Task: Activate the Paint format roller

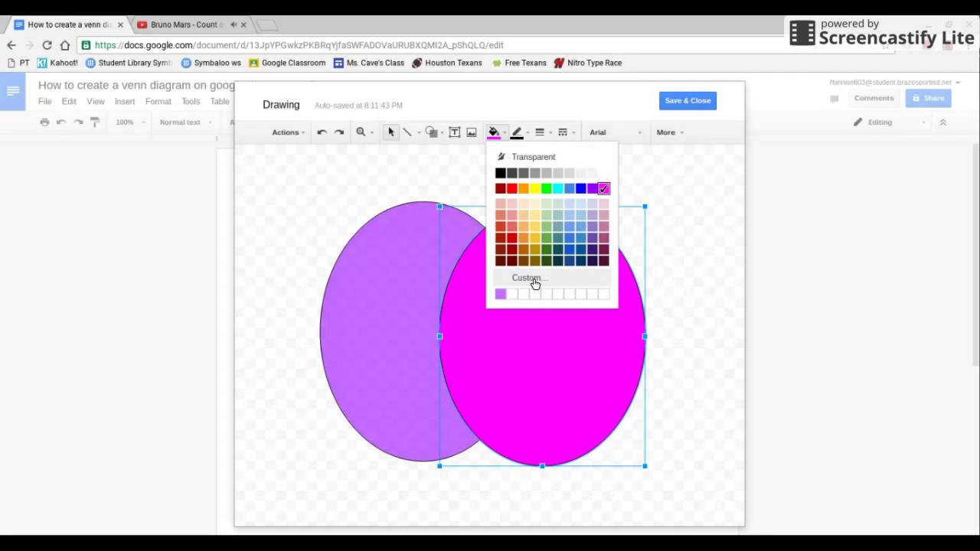Action: pos(95,122)
